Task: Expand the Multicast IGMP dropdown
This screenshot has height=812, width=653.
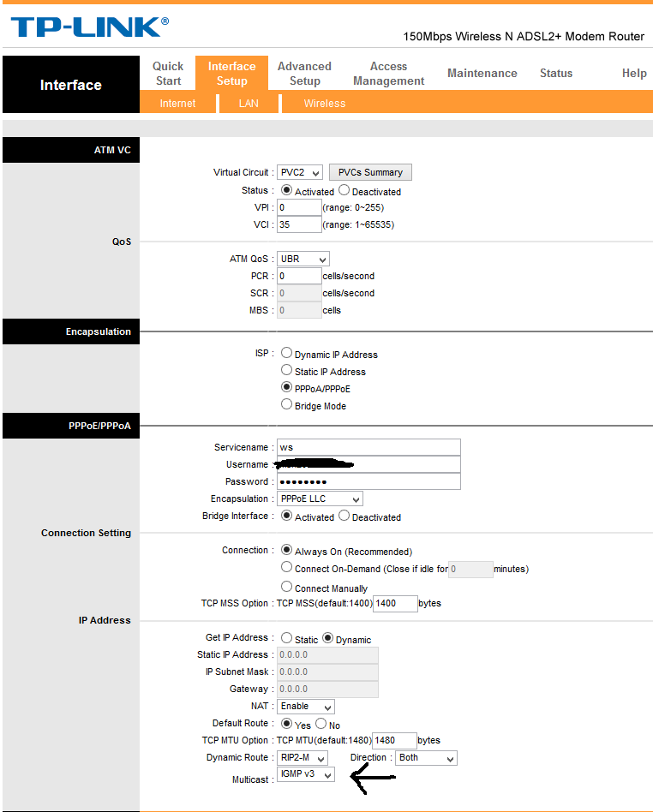Action: [x=306, y=775]
